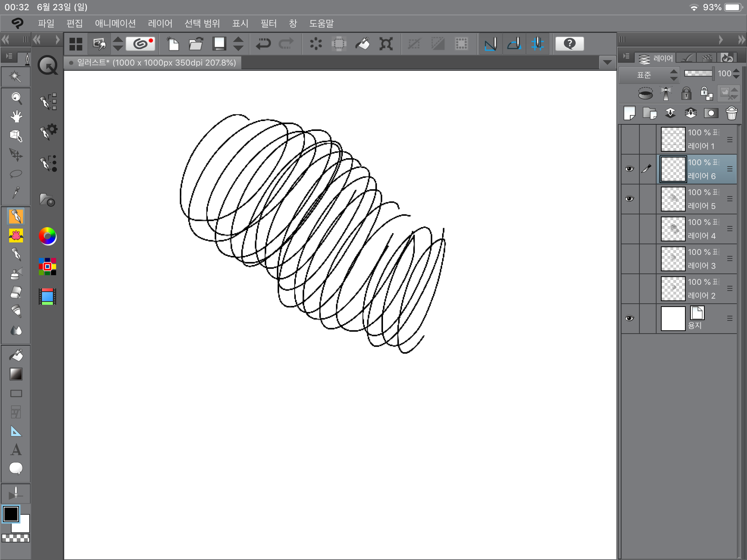Select 레이어 3 thumbnail
The width and height of the screenshot is (747, 560).
(673, 259)
